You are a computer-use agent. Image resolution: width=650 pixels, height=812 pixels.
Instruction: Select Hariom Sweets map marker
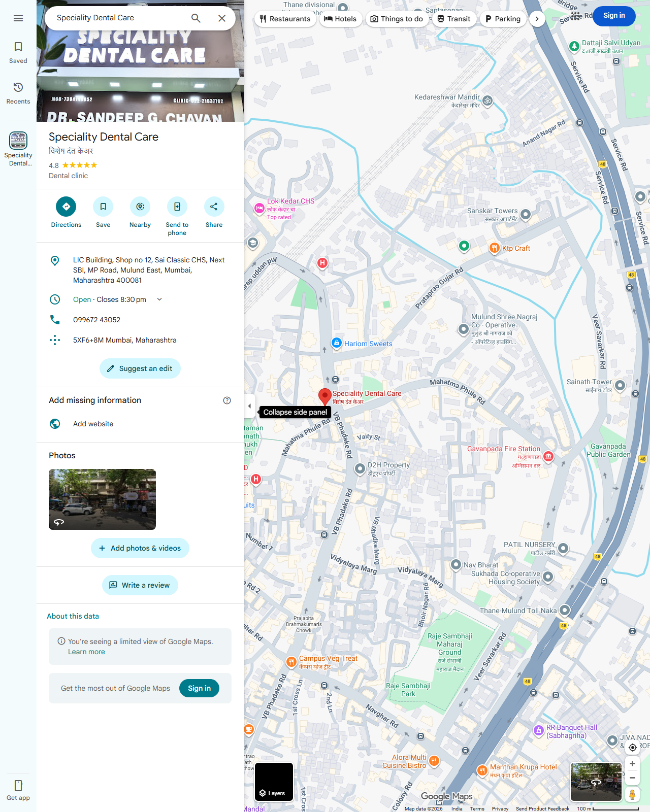[x=336, y=343]
